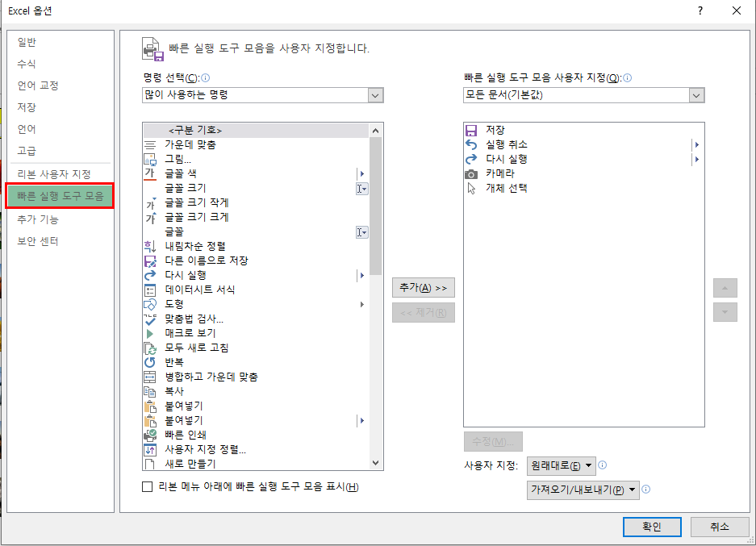
Task: Open the 원래대로 dropdown button
Action: click(x=562, y=466)
